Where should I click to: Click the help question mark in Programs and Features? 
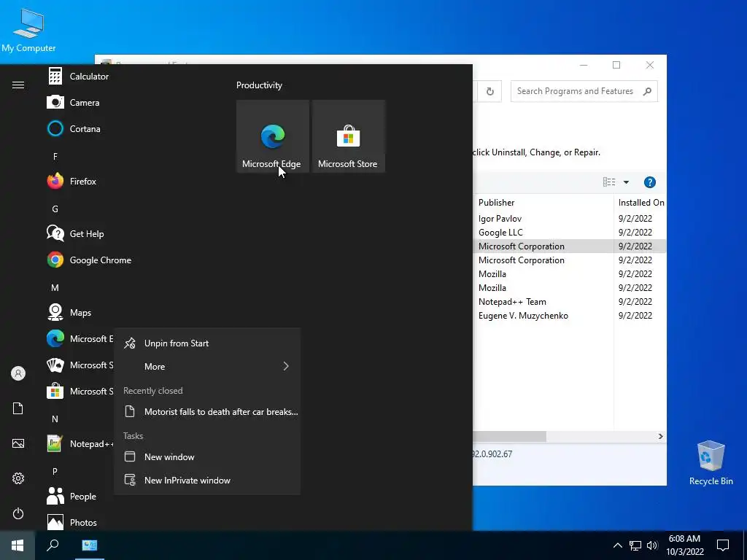click(x=650, y=182)
